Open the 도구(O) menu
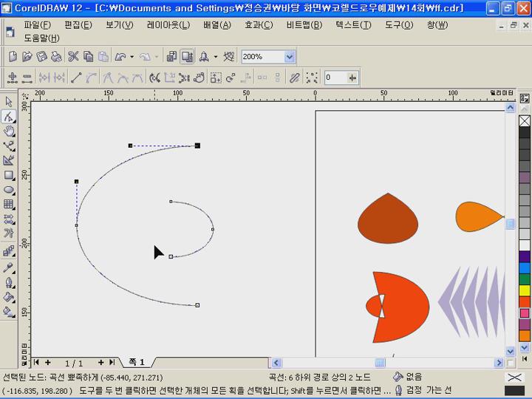532x399 pixels. (399, 25)
